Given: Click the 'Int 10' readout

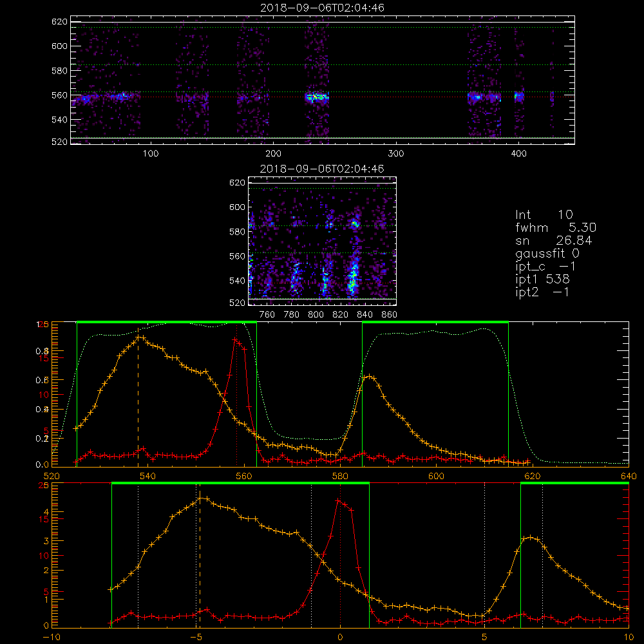Looking at the screenshot, I should [x=544, y=214].
